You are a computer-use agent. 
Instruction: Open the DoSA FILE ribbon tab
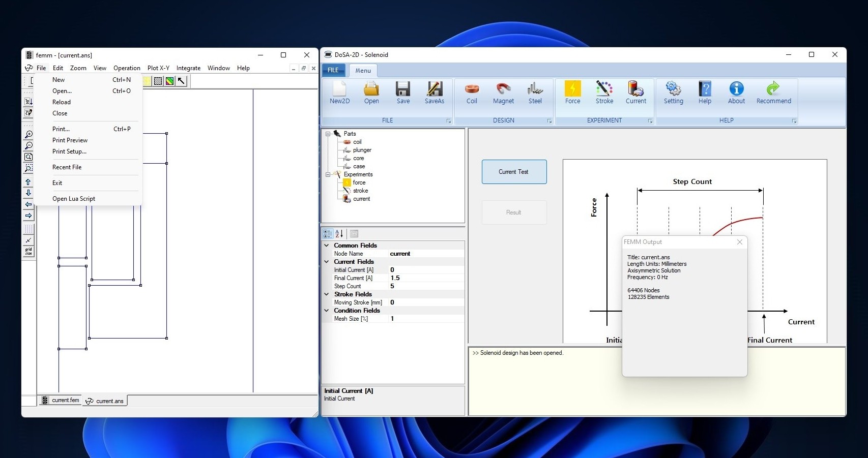[x=333, y=70]
